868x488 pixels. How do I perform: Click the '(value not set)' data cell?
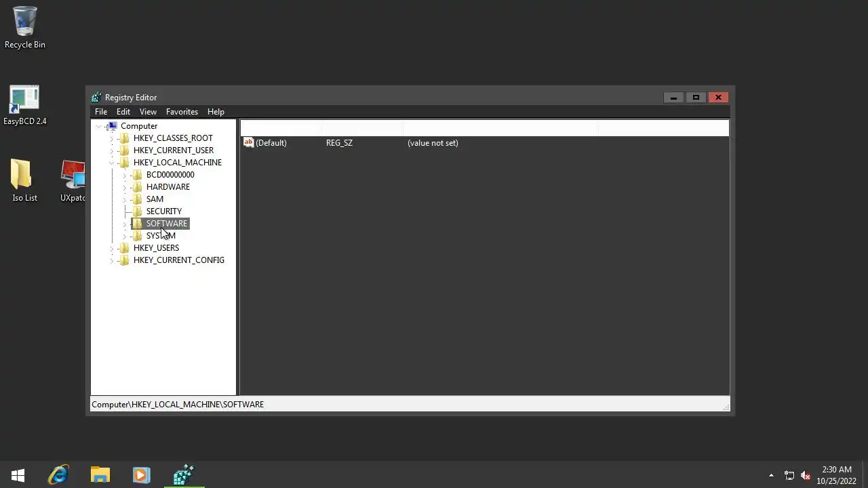pyautogui.click(x=433, y=143)
